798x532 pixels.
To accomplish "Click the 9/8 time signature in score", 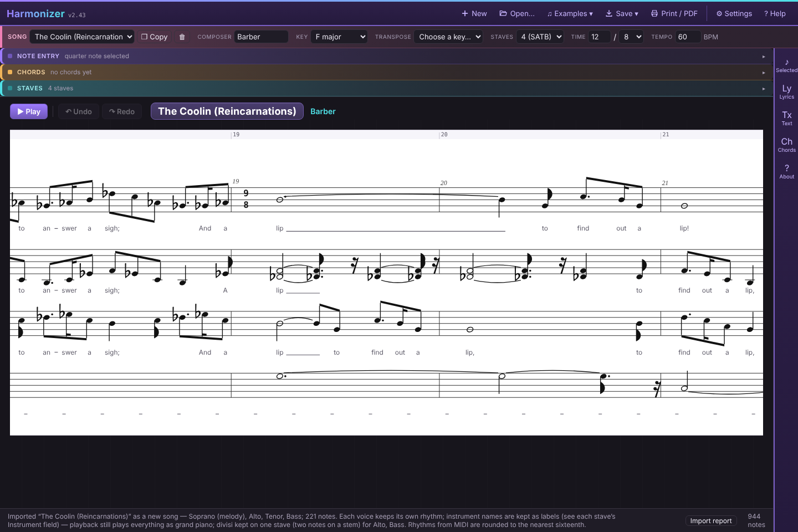I will pos(246,199).
